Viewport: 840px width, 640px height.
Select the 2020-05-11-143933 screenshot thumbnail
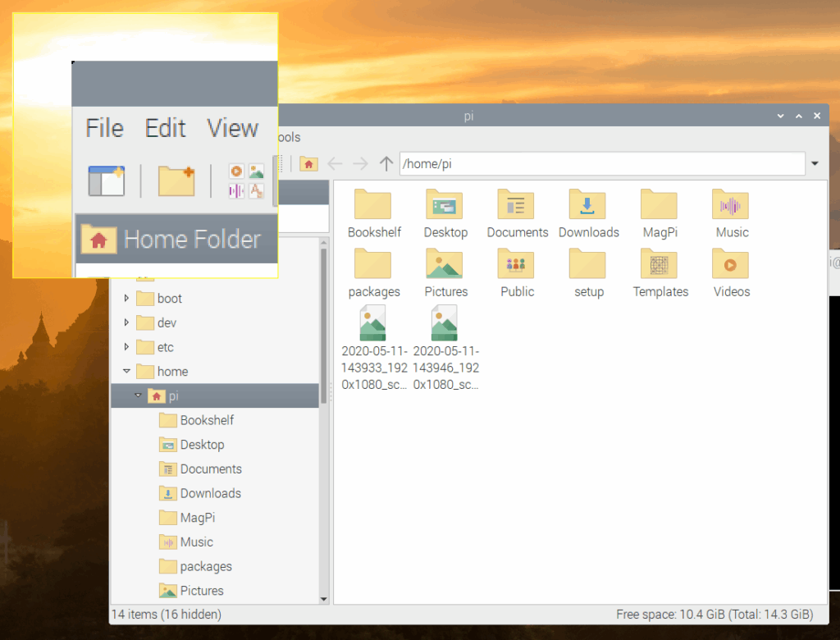pyautogui.click(x=374, y=322)
